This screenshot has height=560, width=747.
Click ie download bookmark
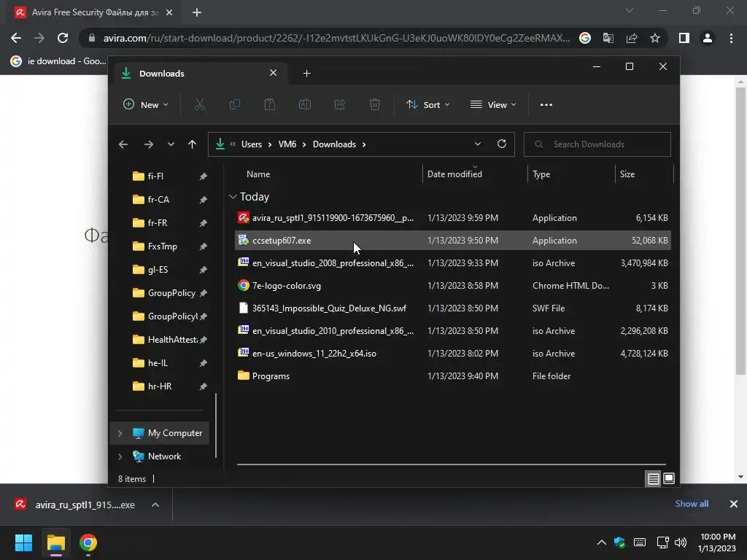pos(58,61)
